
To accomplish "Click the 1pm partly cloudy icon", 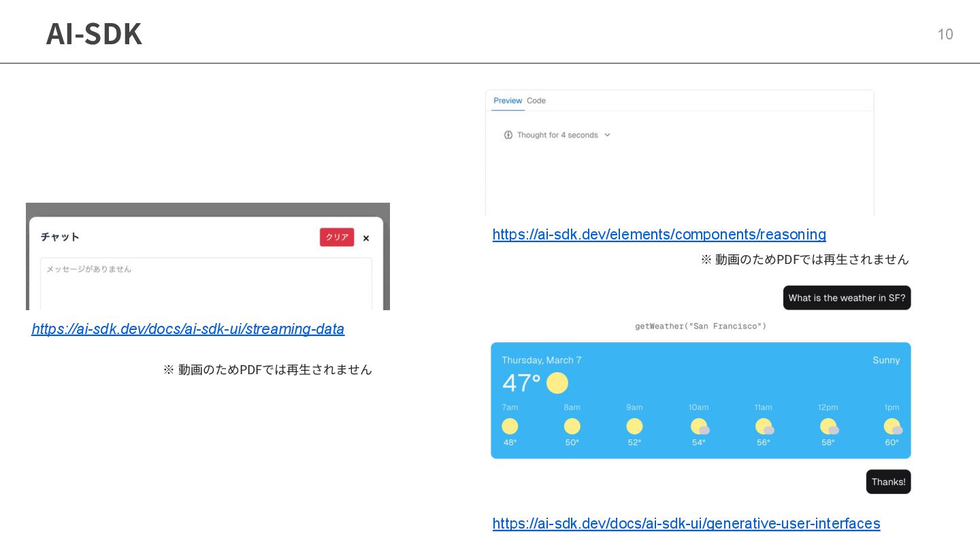I will 893,427.
